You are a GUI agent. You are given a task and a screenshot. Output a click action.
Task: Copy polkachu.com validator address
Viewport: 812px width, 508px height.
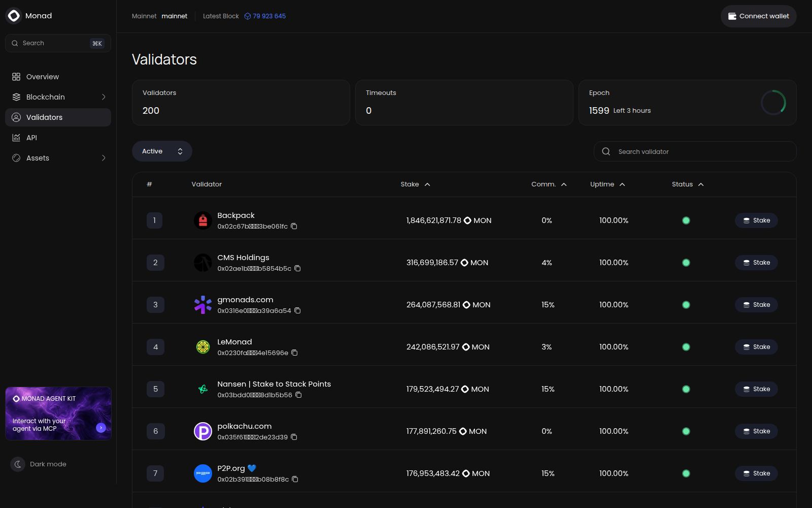294,437
